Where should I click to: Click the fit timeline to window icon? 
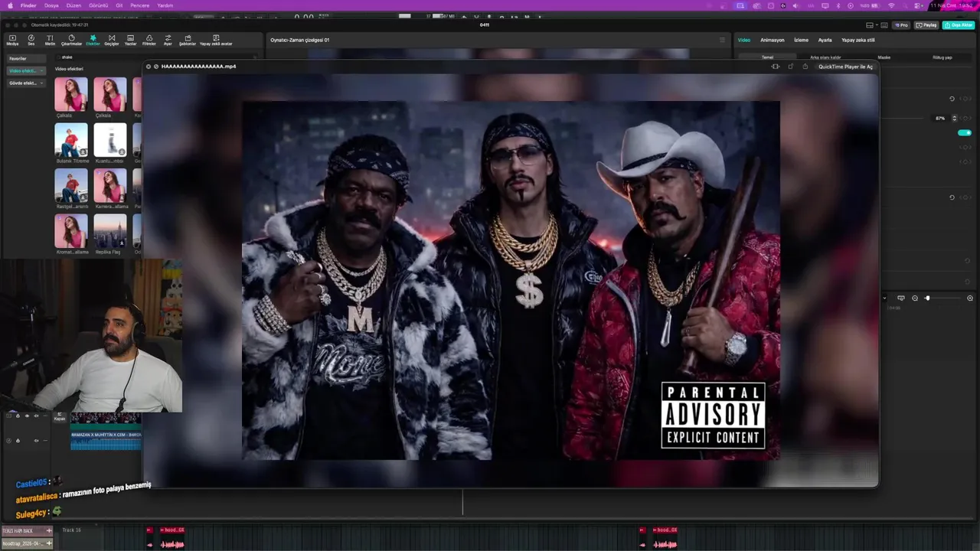tap(901, 298)
